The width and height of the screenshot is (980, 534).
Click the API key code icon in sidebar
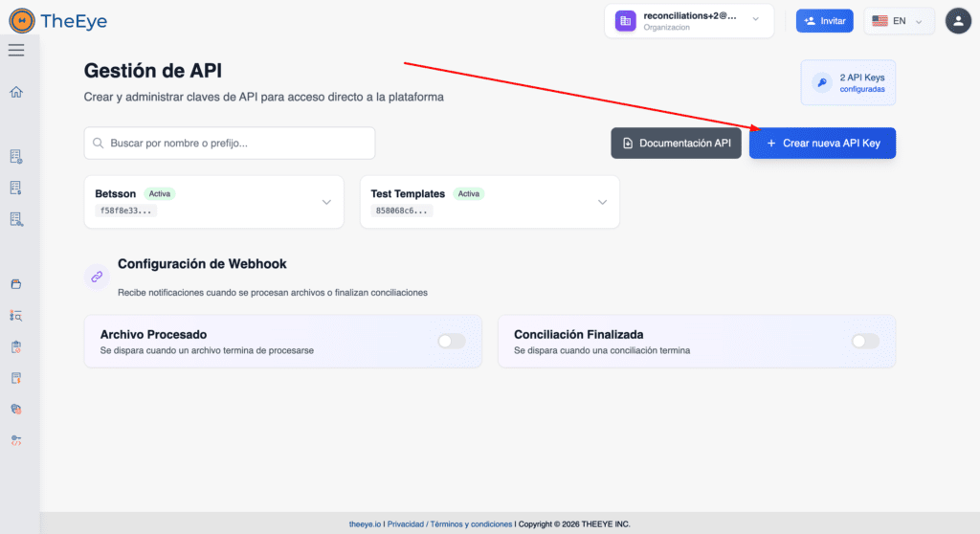pyautogui.click(x=16, y=440)
